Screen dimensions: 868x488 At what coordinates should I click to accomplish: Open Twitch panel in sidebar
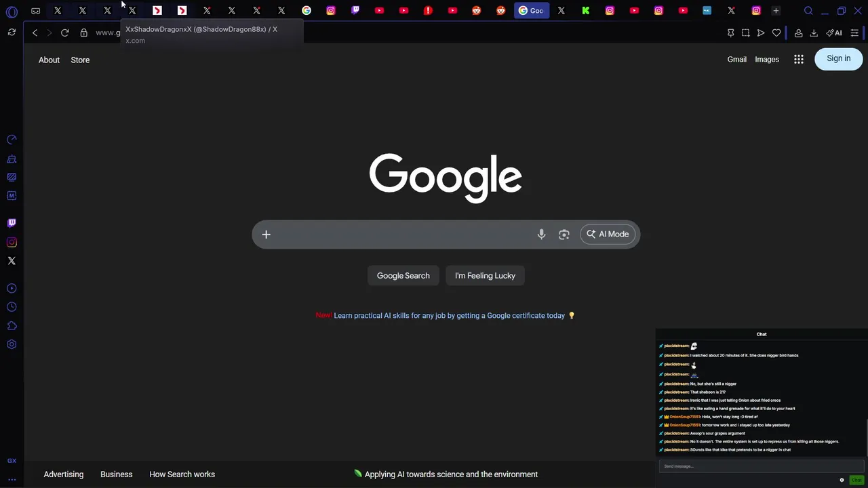(x=12, y=223)
